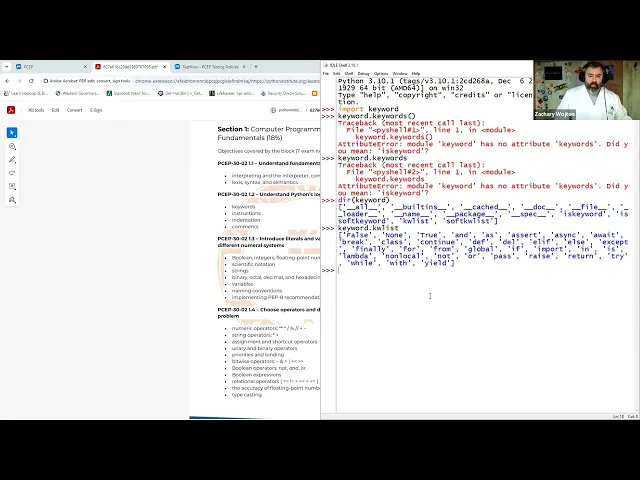The image size is (640, 480).
Task: Click the Adobe Acrobat extension info chip
Action: pos(87,81)
